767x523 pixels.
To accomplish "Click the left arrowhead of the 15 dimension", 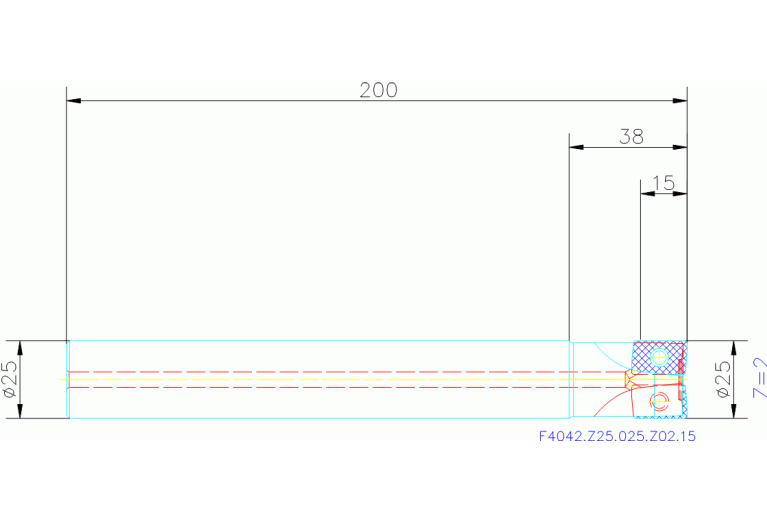I will [x=645, y=194].
